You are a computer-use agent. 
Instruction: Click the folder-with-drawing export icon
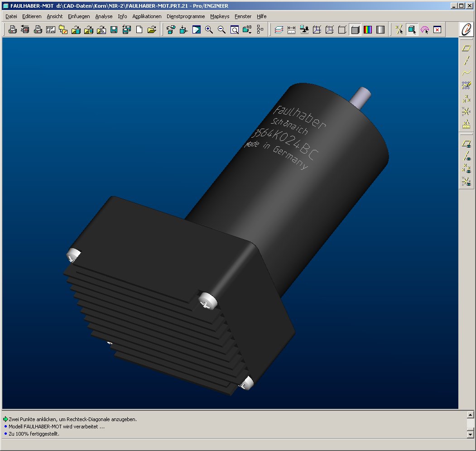tap(101, 29)
